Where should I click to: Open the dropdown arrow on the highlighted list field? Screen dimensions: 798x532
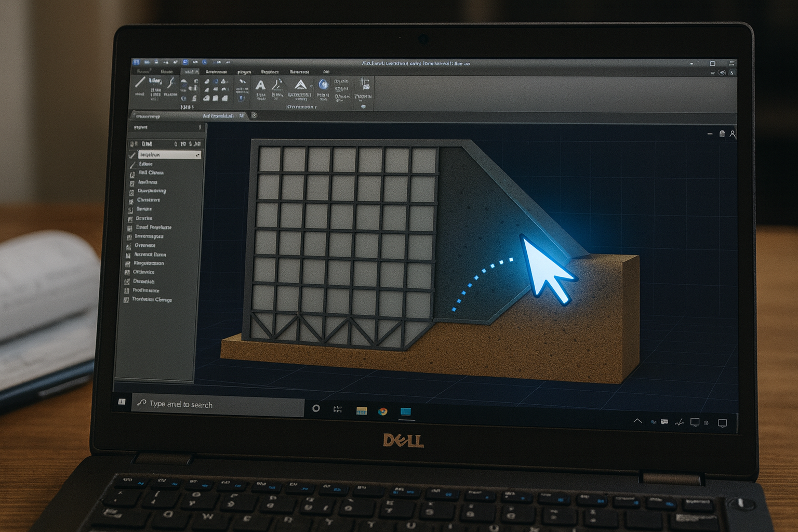(x=197, y=155)
